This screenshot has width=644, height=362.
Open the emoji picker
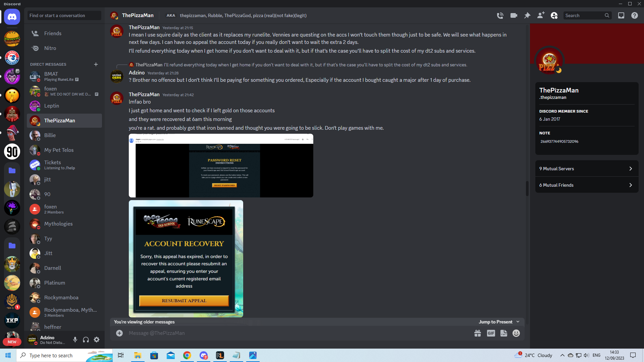pyautogui.click(x=516, y=333)
